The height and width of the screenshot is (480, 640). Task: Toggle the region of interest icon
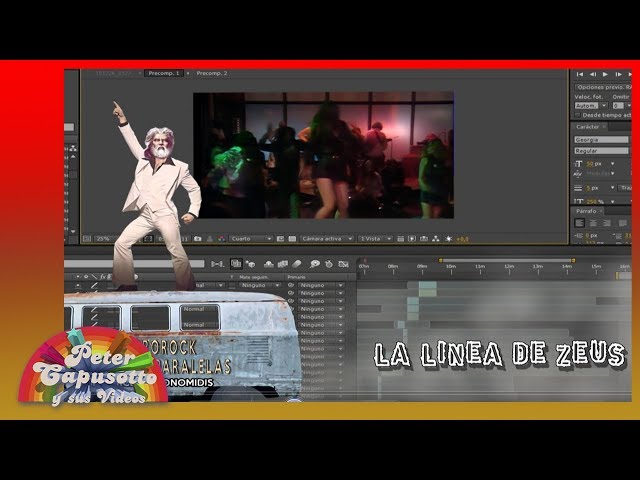click(280, 239)
